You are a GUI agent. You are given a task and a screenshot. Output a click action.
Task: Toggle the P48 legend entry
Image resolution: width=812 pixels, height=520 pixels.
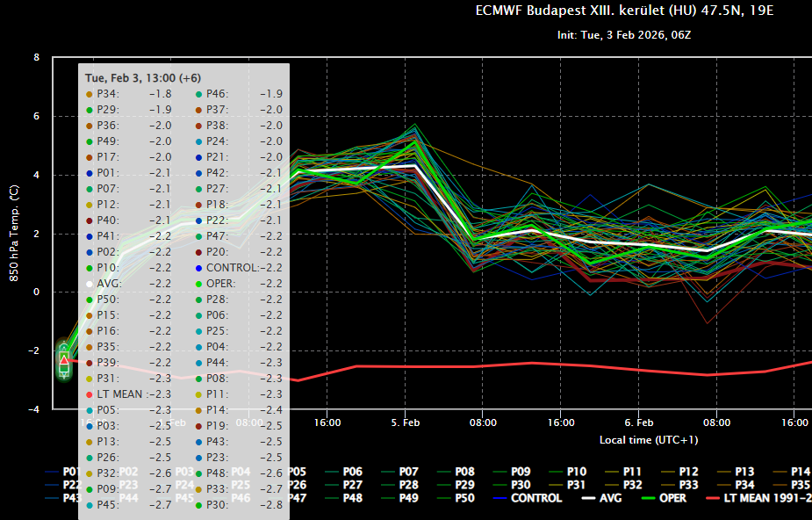click(353, 498)
